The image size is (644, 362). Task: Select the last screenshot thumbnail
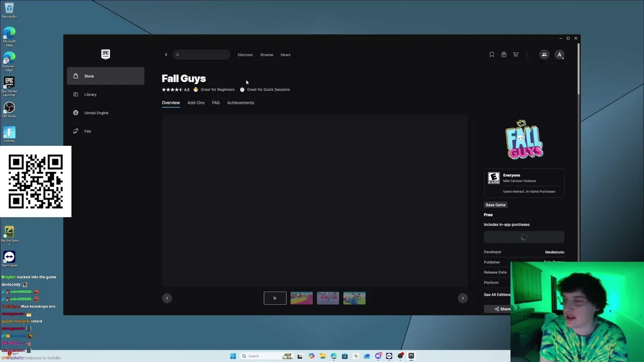pyautogui.click(x=354, y=298)
